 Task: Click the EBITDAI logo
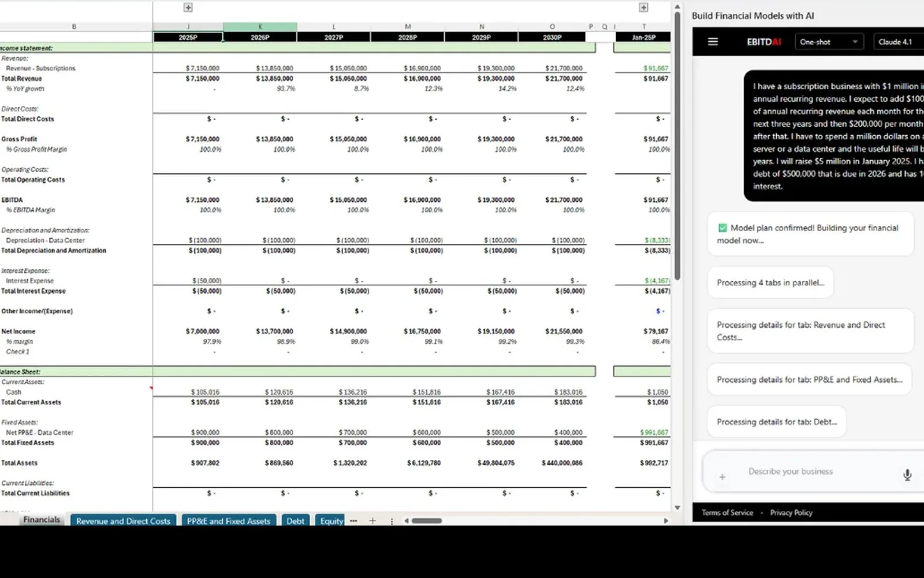point(763,42)
